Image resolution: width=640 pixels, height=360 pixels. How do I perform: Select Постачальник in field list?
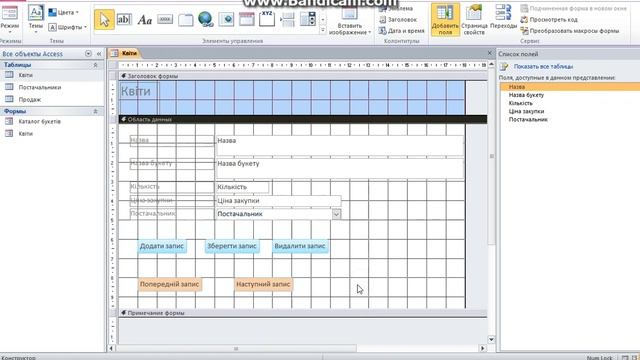[x=570, y=120]
